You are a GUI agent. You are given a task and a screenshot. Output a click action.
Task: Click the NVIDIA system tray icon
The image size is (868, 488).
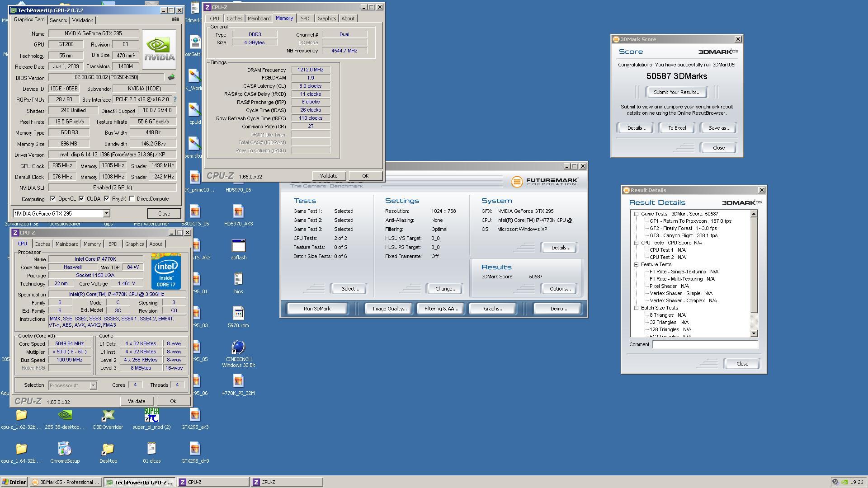pos(844,482)
